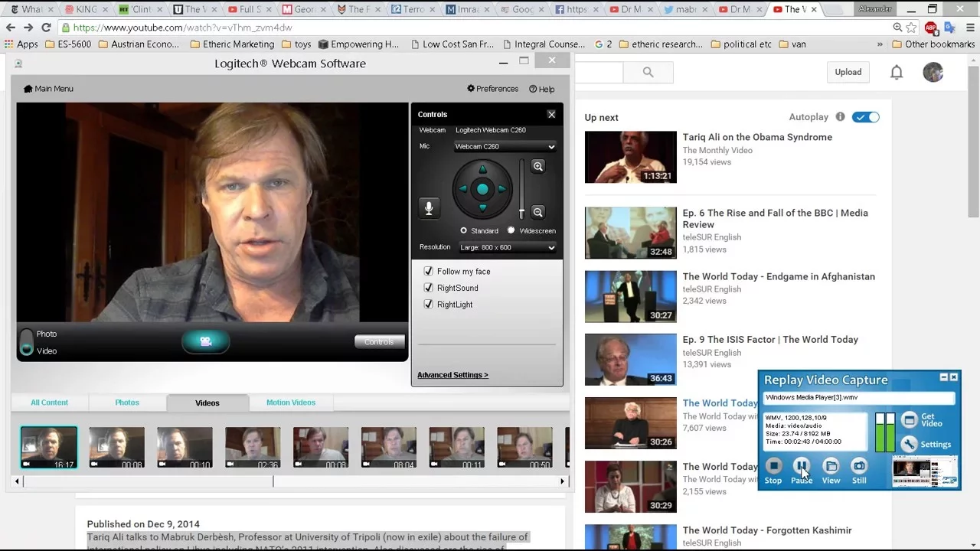980x551 pixels.
Task: Click the webcam zoom slider handle
Action: coord(522,213)
